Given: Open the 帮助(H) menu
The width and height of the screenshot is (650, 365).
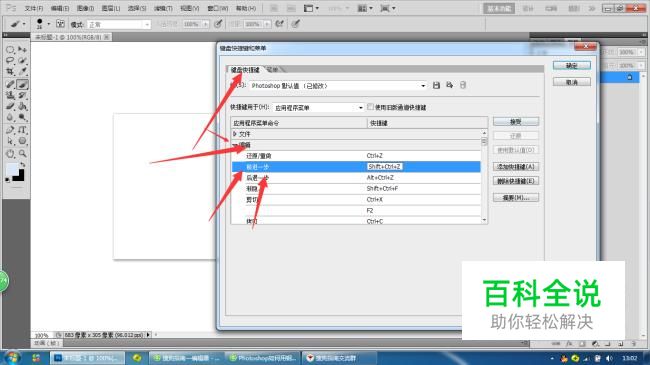Looking at the screenshot, I should 246,8.
